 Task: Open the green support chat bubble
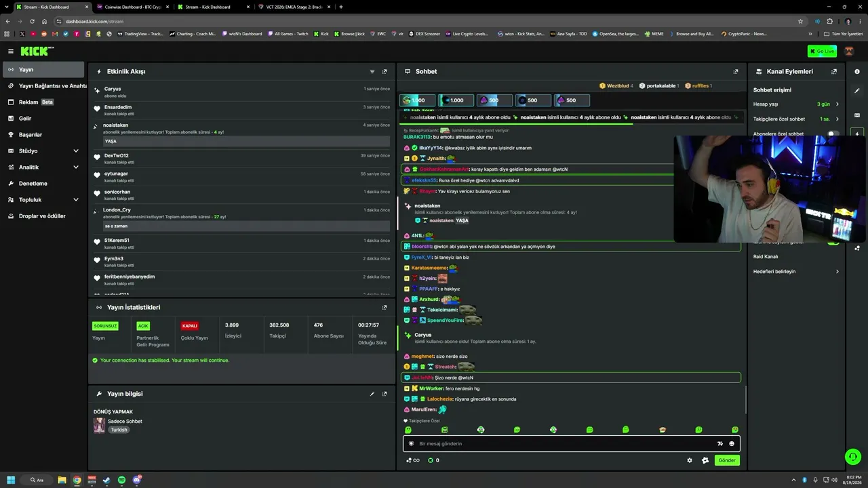853,457
